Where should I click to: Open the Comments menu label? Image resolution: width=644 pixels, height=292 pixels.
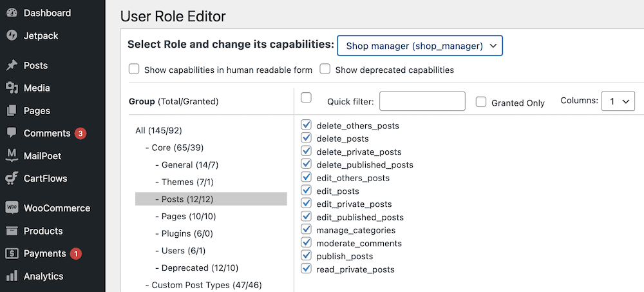point(47,133)
